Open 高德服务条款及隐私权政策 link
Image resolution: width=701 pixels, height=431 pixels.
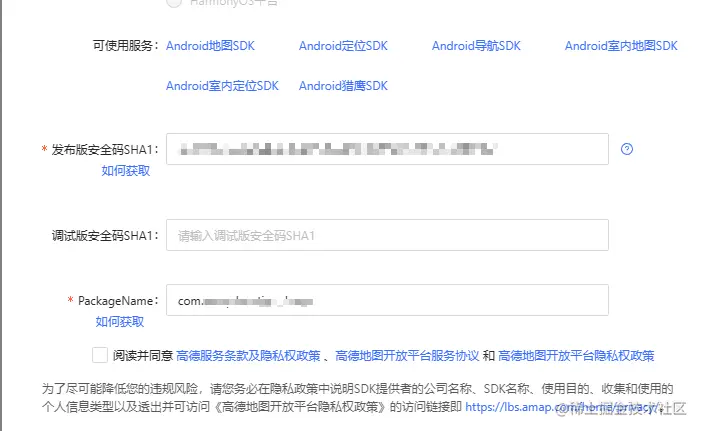248,355
